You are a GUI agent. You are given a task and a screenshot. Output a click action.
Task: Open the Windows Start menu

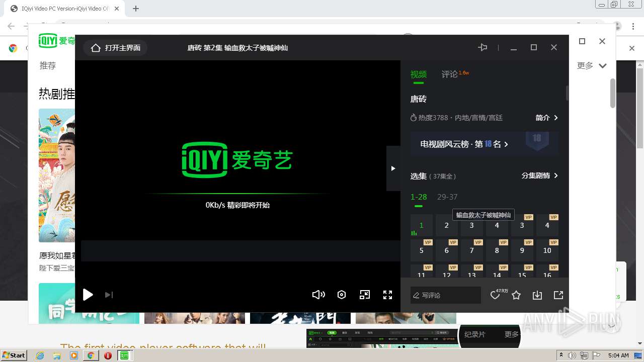(x=14, y=355)
